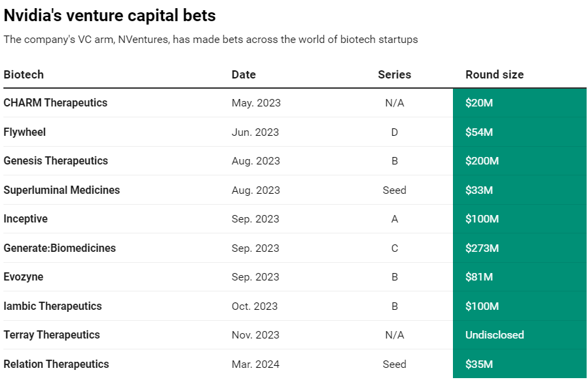
Task: Click the $273M round size cell
Action: coord(519,248)
